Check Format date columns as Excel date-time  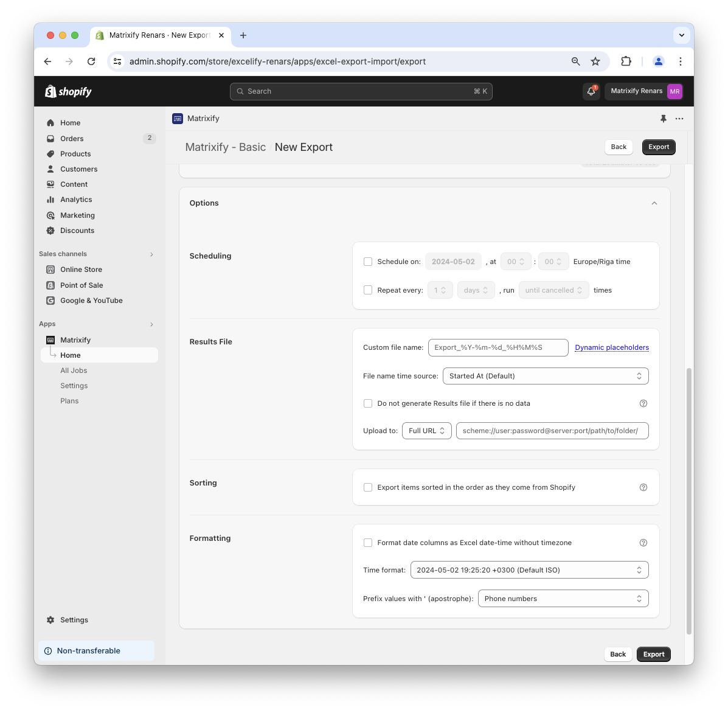[x=368, y=543]
